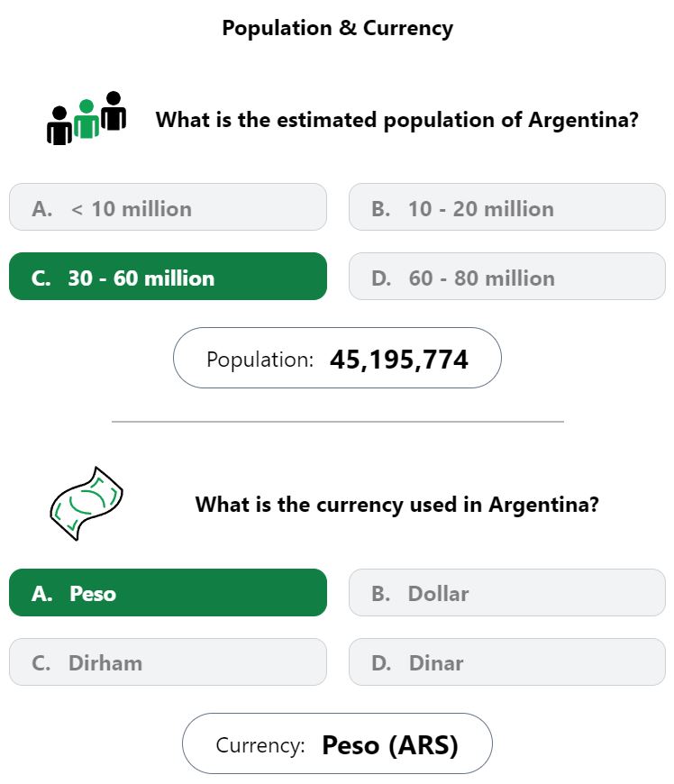Click the Argentina population question text
This screenshot has width=674, height=784.
tap(397, 120)
